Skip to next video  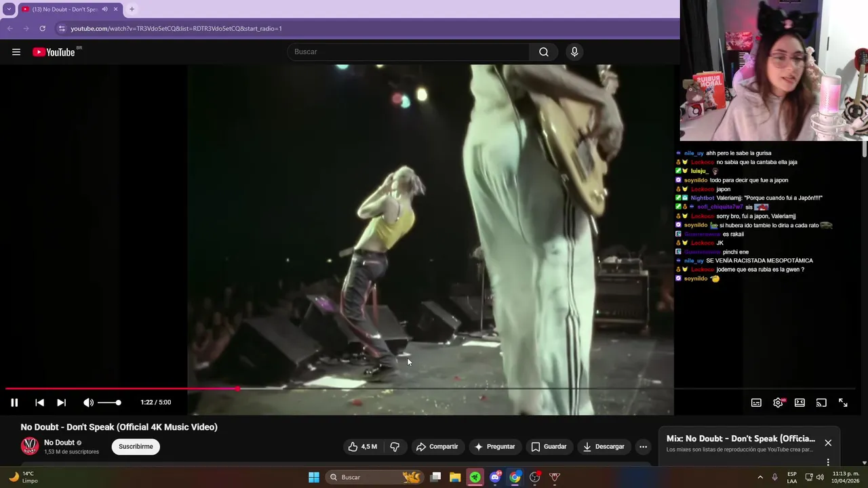(61, 403)
